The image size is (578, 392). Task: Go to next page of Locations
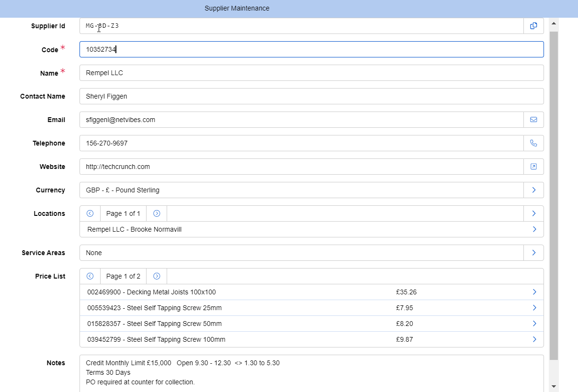click(x=157, y=213)
